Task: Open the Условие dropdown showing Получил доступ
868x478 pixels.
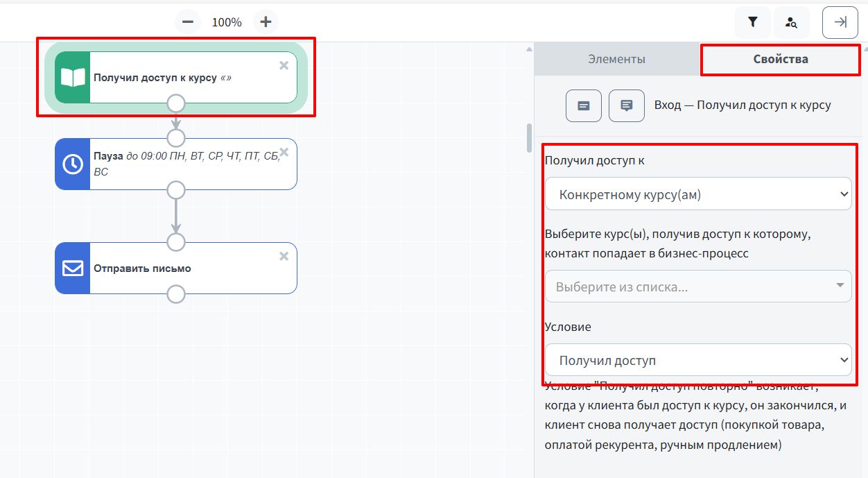Action: 698,360
